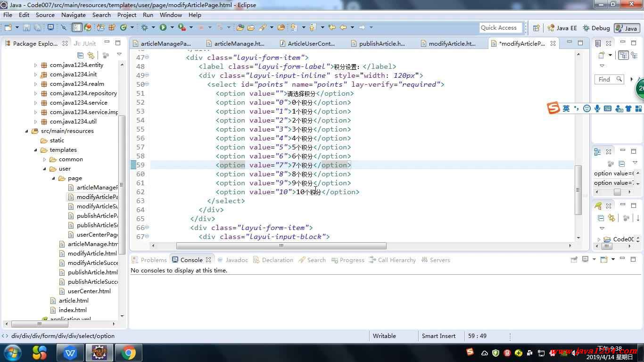Collapse All in Package Explorer
The image size is (644, 362).
[x=81, y=55]
